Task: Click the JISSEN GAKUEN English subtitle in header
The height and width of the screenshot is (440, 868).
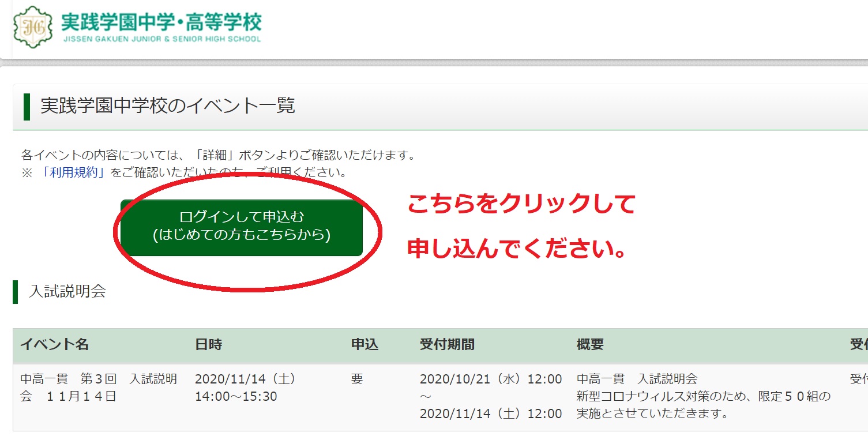Action: [x=161, y=39]
